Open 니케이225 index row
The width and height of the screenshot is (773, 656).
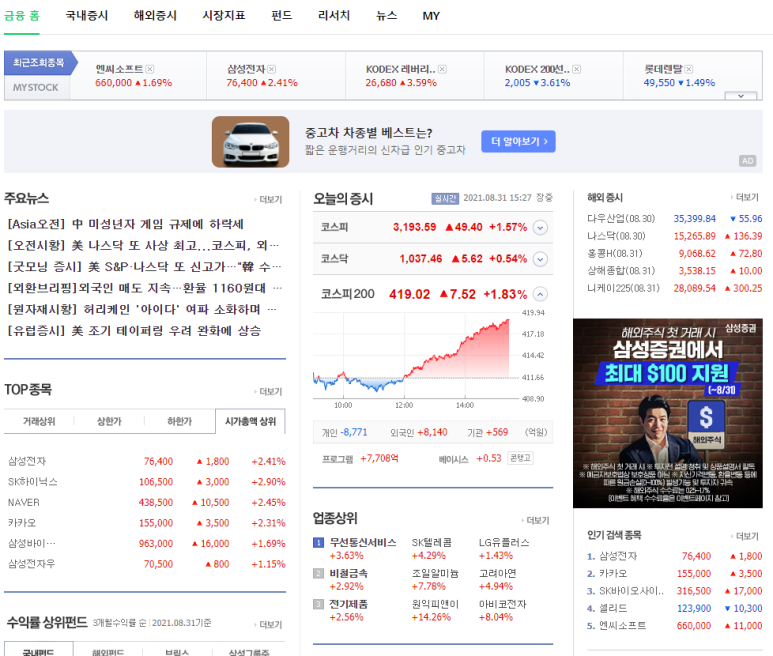674,288
